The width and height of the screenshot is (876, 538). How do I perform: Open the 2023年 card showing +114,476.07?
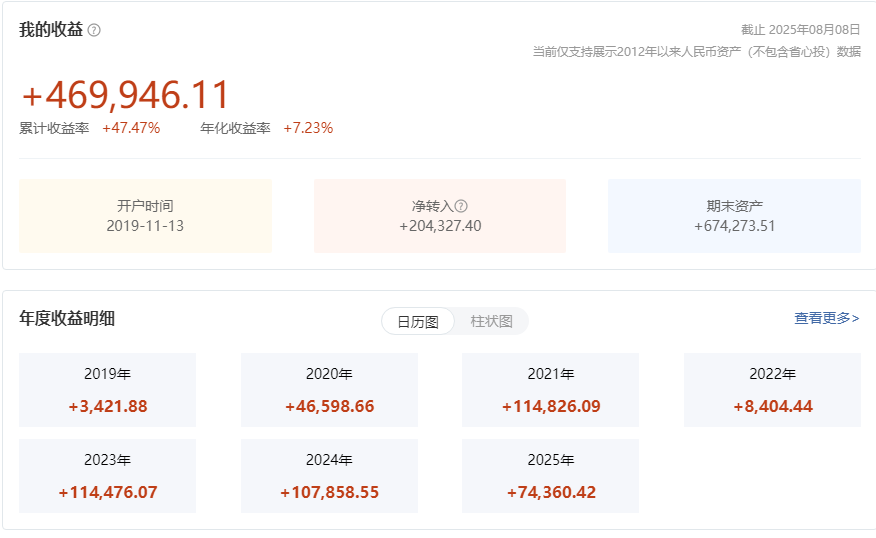pos(107,476)
